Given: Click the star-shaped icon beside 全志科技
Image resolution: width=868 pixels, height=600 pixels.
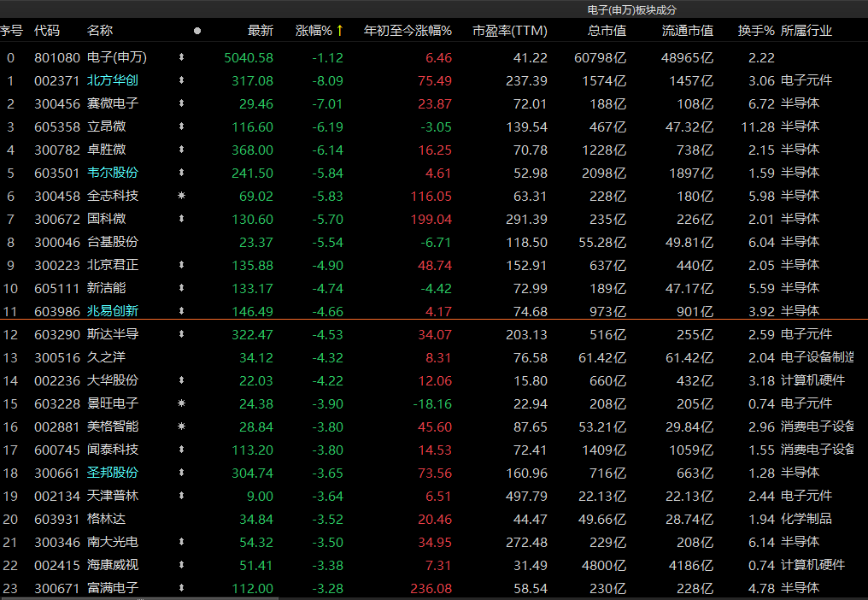Looking at the screenshot, I should 181,197.
